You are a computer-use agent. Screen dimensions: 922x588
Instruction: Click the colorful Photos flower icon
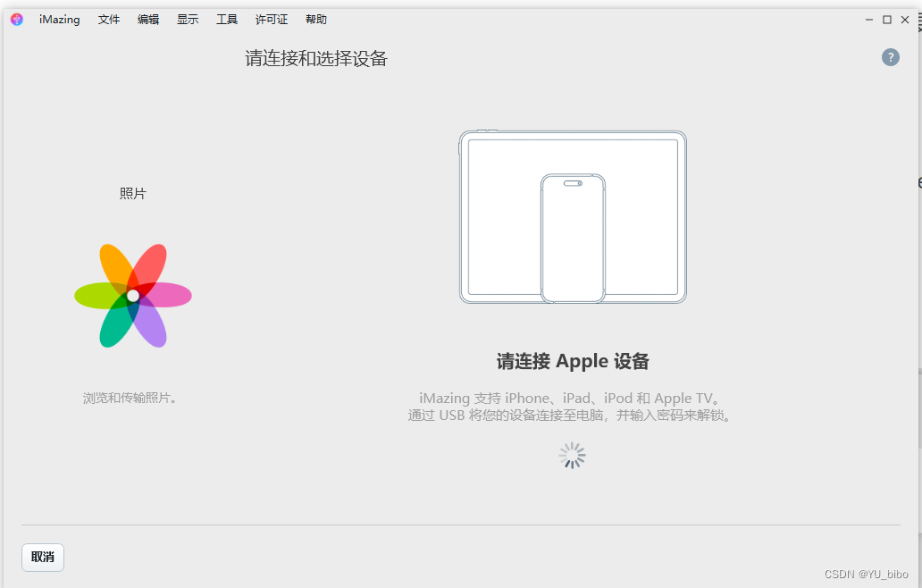tap(133, 296)
